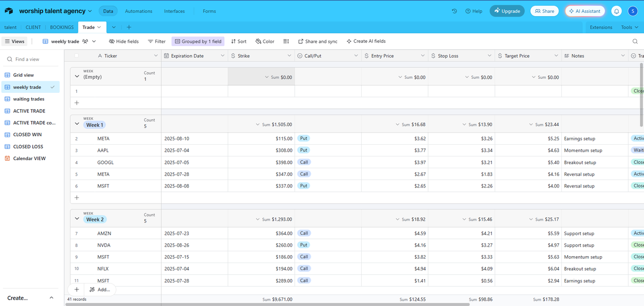The height and width of the screenshot is (306, 644).
Task: Open Notes column dropdown arrow
Action: pyautogui.click(x=623, y=56)
